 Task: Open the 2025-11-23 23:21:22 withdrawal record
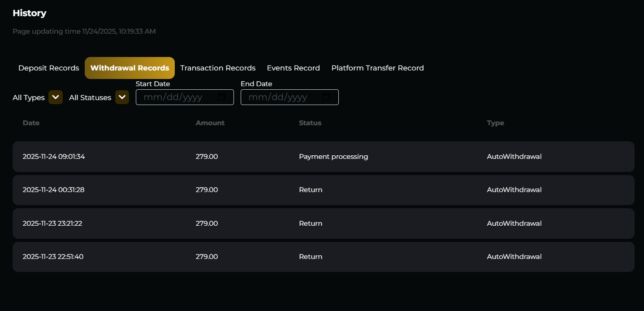click(x=52, y=223)
